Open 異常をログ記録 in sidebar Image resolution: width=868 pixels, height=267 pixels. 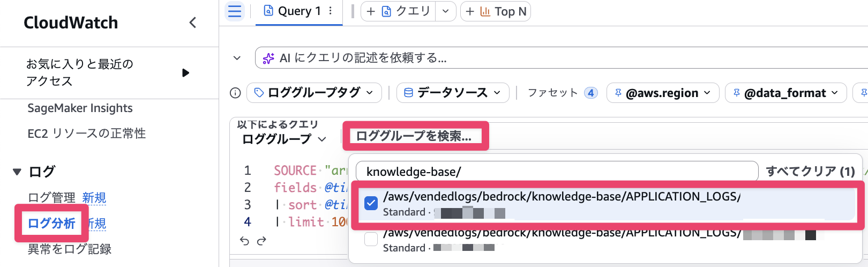[x=70, y=249]
